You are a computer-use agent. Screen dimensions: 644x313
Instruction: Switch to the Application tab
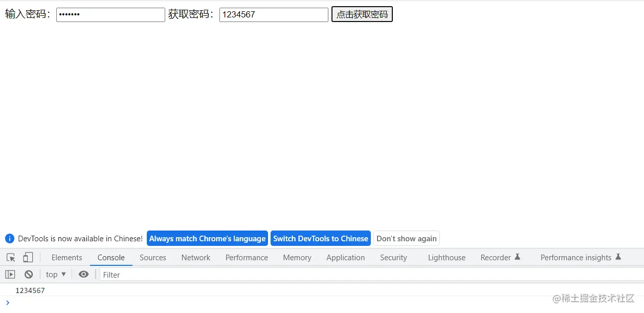[346, 258]
